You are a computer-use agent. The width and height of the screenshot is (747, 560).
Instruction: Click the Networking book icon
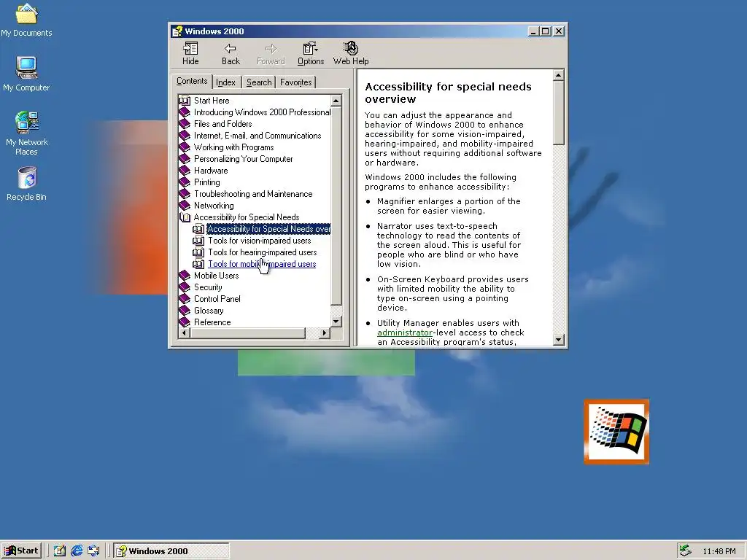[185, 206]
